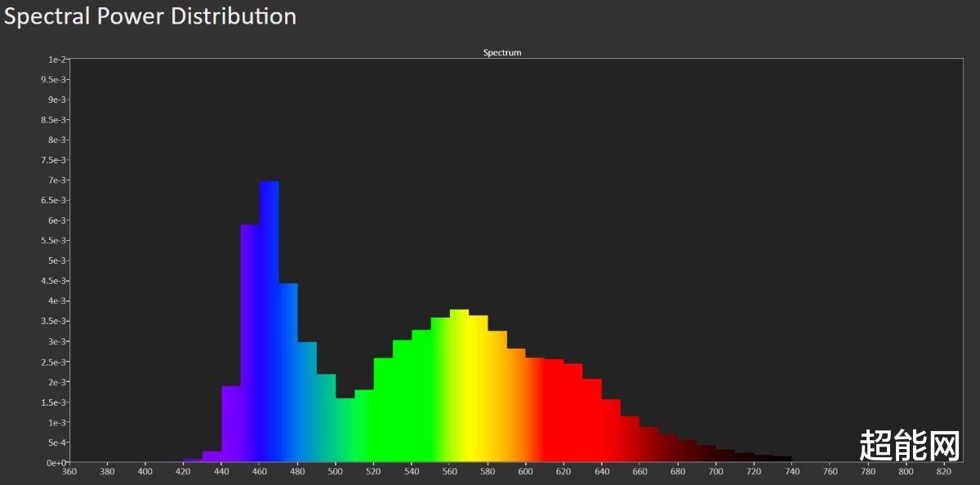Select the "9e-3" y-axis label
The width and height of the screenshot is (980, 485).
click(56, 100)
